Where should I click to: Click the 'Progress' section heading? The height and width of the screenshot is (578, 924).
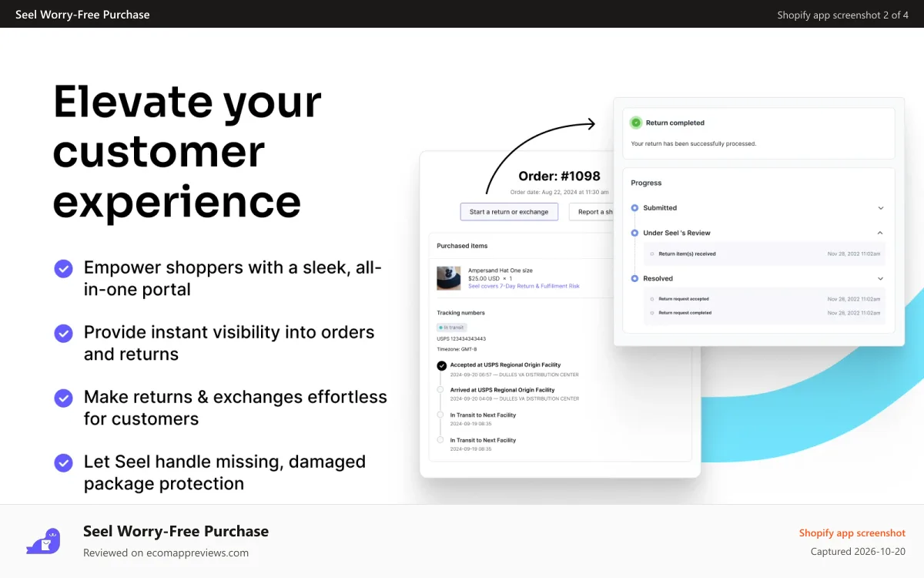(x=646, y=183)
